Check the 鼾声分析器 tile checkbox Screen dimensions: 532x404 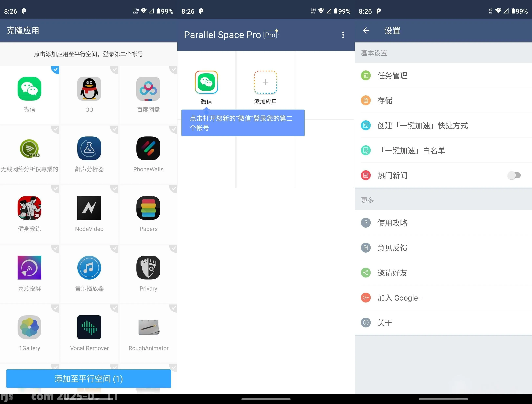click(x=115, y=129)
